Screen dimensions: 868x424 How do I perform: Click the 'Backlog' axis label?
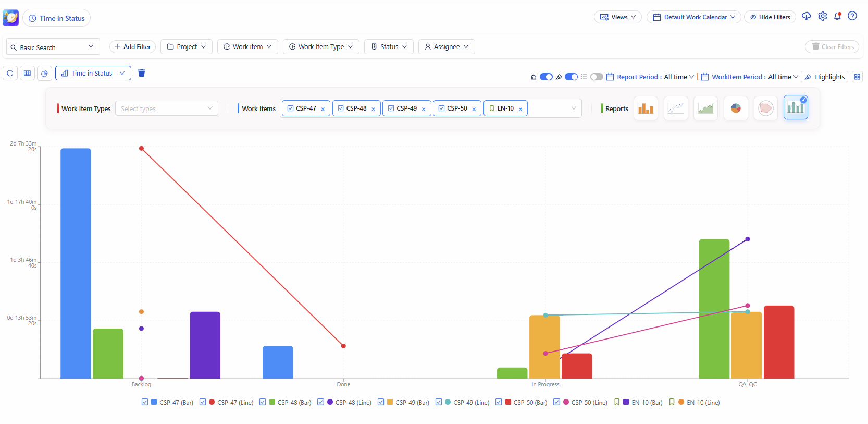(141, 384)
